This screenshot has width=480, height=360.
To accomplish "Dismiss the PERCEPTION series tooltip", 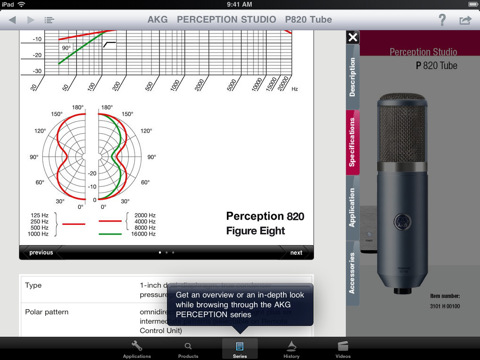I will (240, 305).
